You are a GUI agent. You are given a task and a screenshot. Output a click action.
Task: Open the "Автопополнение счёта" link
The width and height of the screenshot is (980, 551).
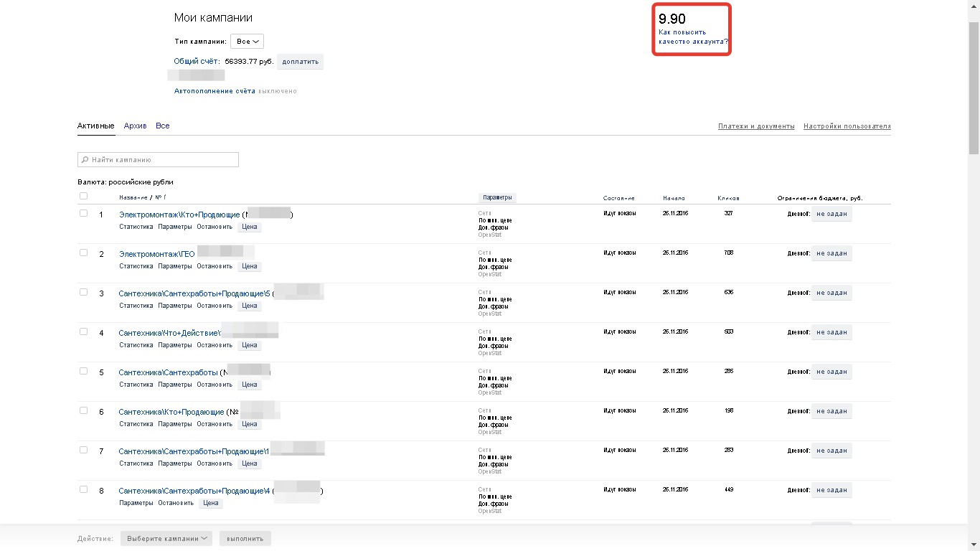215,91
